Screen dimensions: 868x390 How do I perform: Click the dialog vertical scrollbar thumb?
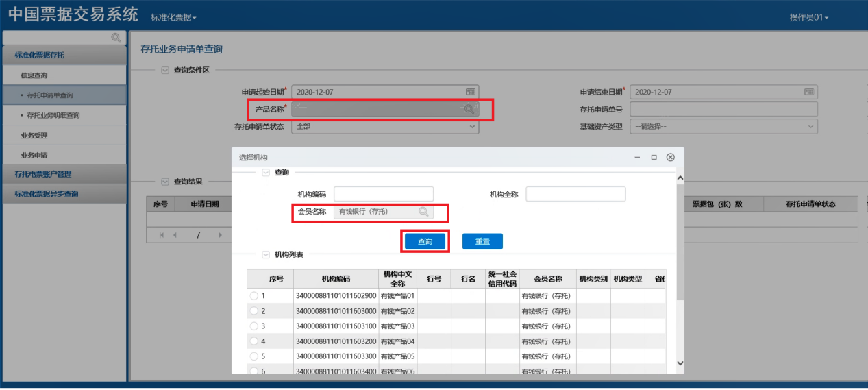click(x=680, y=241)
